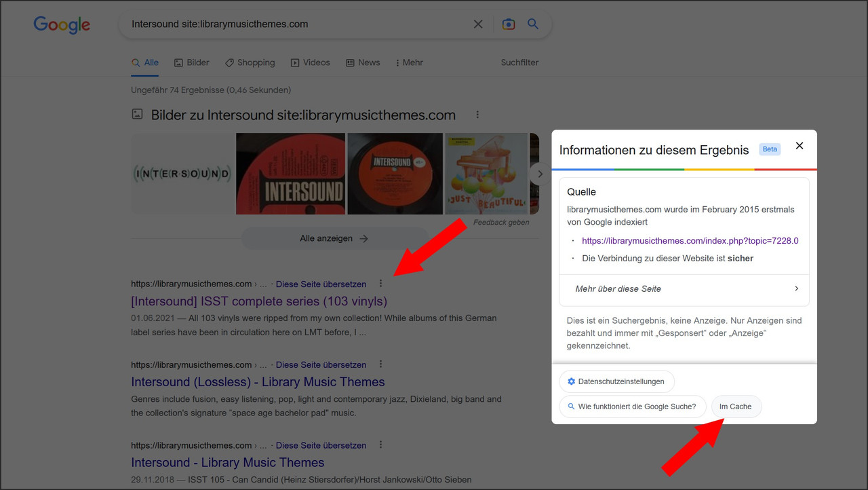Expand Mehr über diese Seite

(x=684, y=289)
